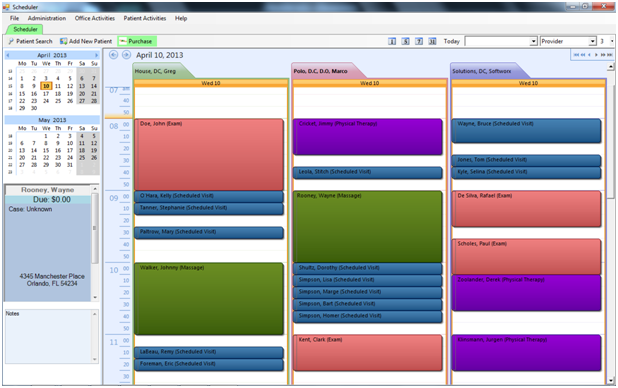Click the Today button
This screenshot has height=388, width=618.
click(x=452, y=41)
